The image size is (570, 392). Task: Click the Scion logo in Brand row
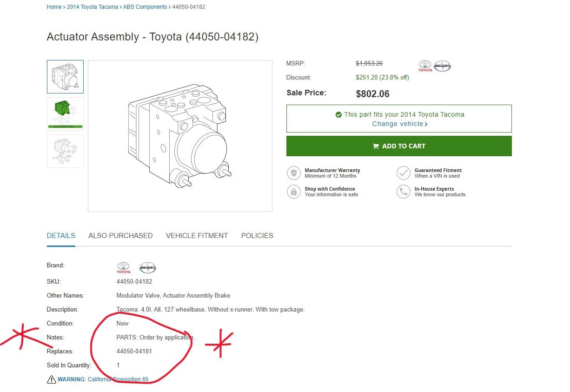click(x=148, y=267)
